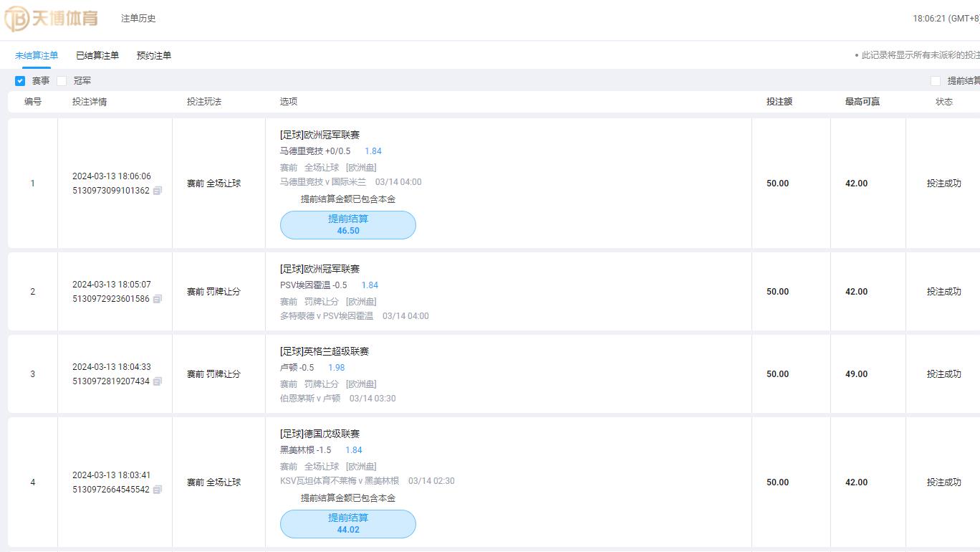The image size is (980, 552).
Task: Click 赛前 罚牌让分 for PSV埃因霍温 bet
Action: [x=213, y=292]
